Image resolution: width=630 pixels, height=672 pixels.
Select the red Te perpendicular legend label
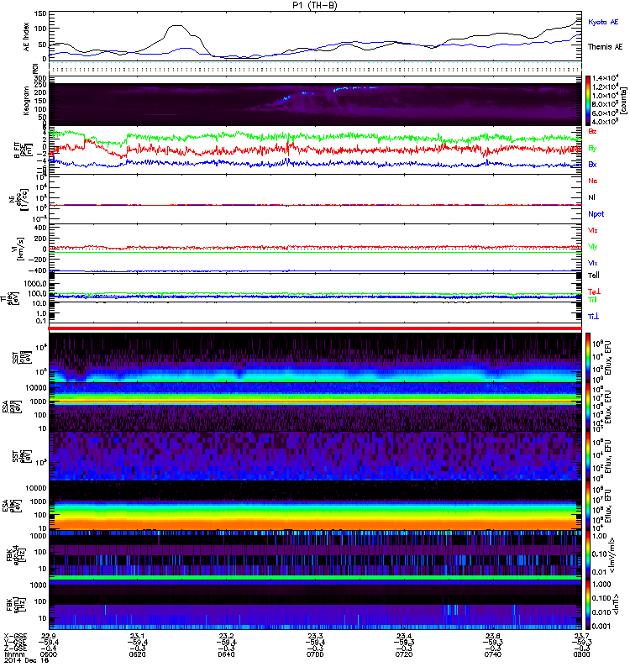[x=594, y=291]
